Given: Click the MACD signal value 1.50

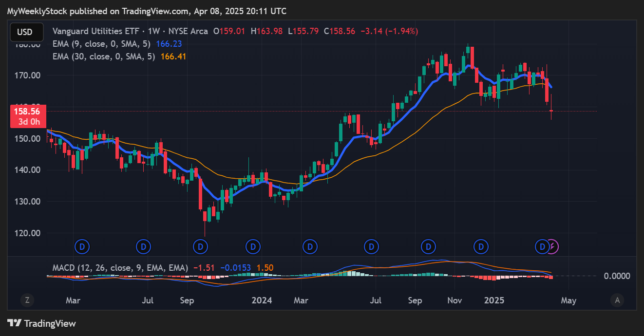Looking at the screenshot, I should tap(265, 268).
